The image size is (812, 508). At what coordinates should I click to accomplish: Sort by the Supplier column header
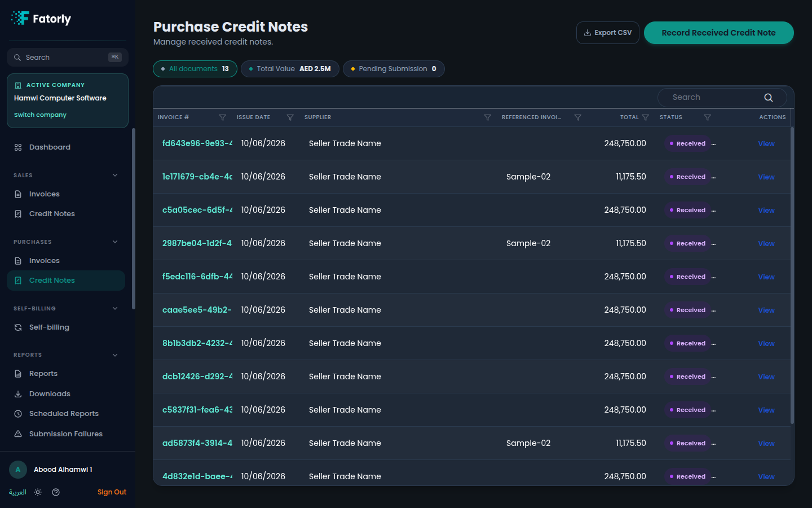tap(318, 117)
